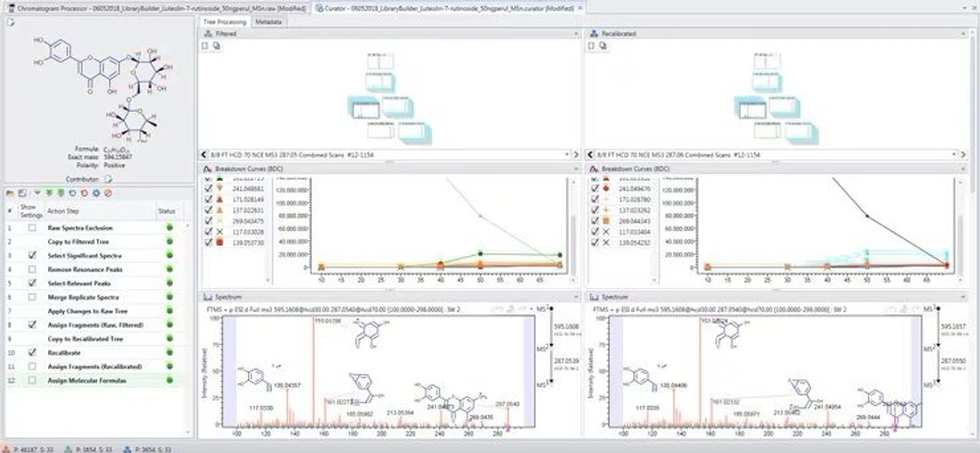Go to next scan in Recalibrated panel
Screen dimensions: 980x453
pyautogui.click(x=962, y=154)
